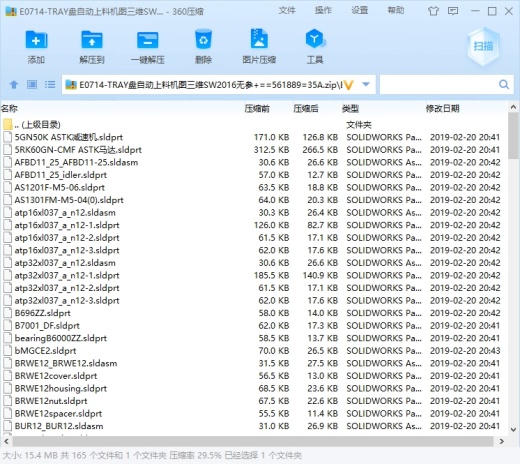520x464 pixels.
Task: Click the horizontal scrollbar left arrow
Action: (x=7, y=441)
